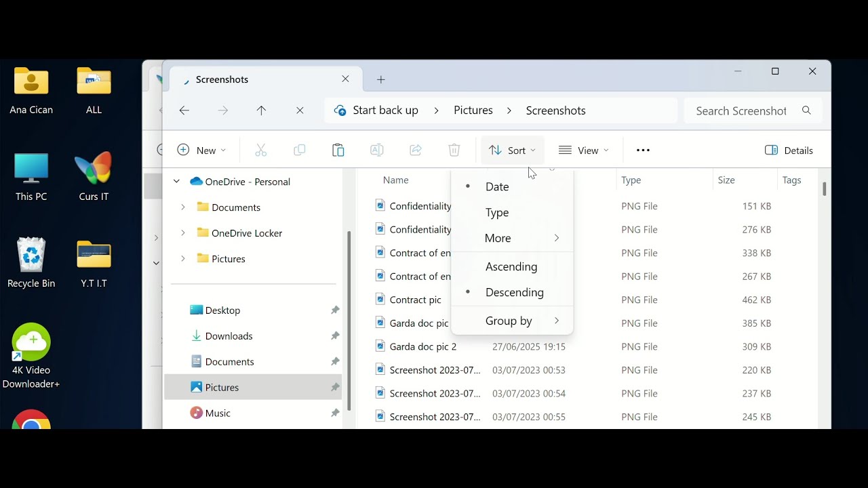Click the Copy icon in toolbar
This screenshot has height=488, width=868.
[x=299, y=150]
